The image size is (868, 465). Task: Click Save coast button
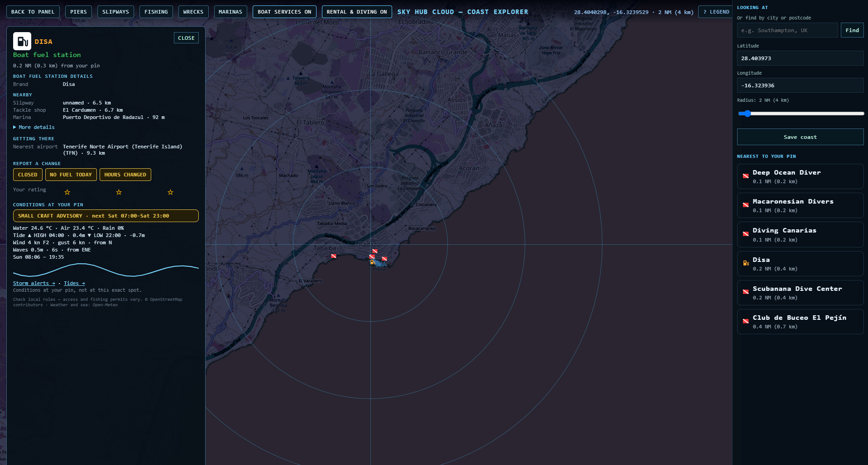click(800, 137)
